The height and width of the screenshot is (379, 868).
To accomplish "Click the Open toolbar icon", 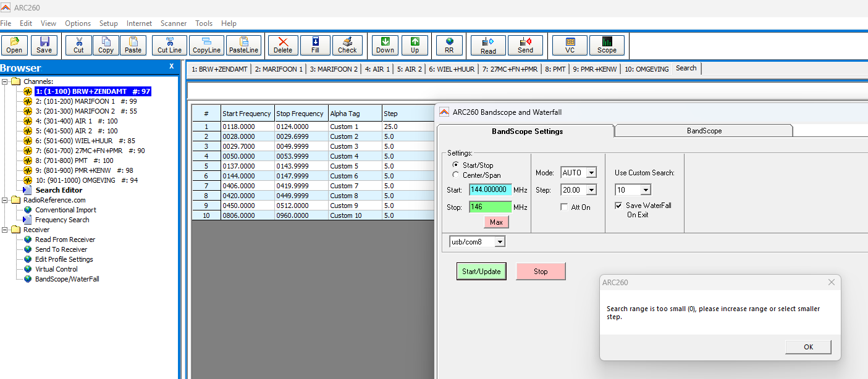I will coord(14,45).
